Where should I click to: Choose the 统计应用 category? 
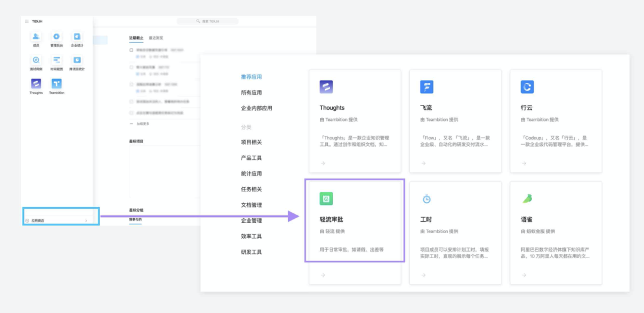click(x=252, y=173)
